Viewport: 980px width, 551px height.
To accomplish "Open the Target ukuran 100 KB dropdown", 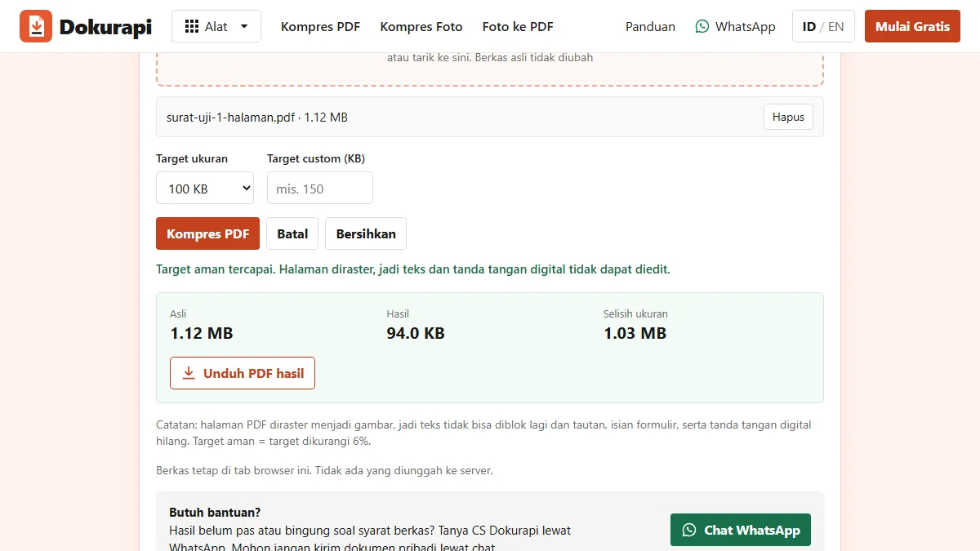I will pos(205,188).
